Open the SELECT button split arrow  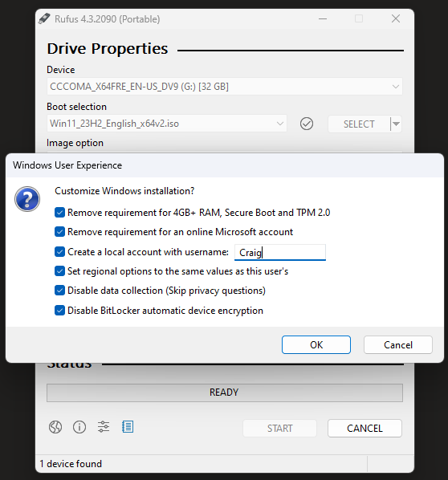(x=396, y=124)
